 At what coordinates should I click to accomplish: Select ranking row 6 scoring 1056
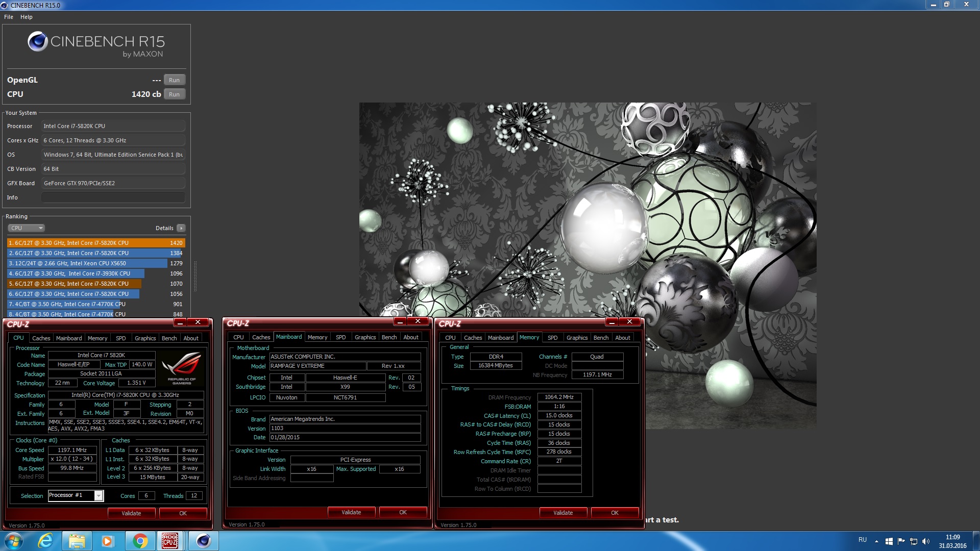click(x=96, y=294)
